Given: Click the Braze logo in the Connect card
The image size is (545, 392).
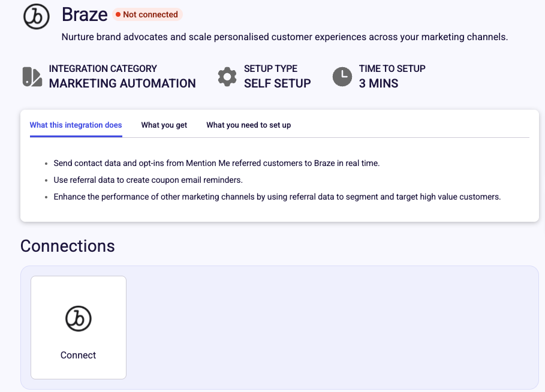Looking at the screenshot, I should [79, 318].
